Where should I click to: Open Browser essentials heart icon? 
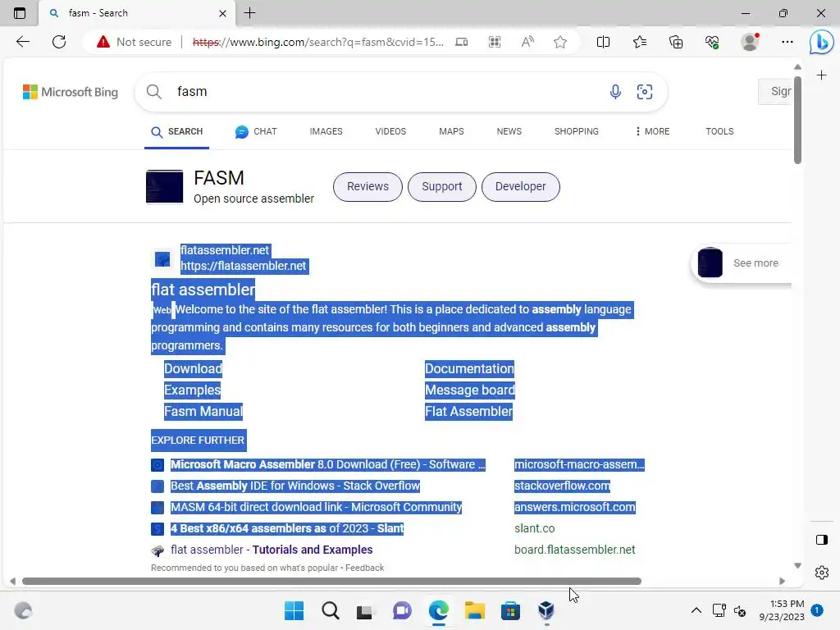click(x=712, y=42)
